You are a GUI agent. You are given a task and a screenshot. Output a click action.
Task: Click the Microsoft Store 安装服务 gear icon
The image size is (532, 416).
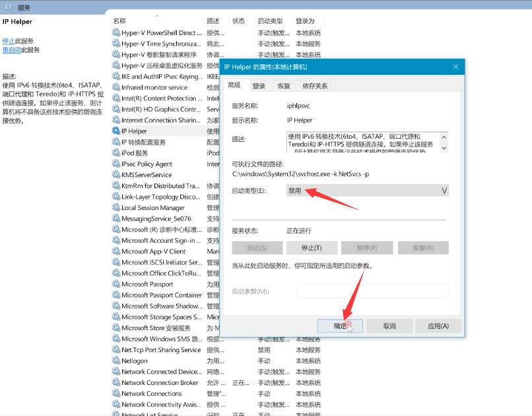(x=116, y=328)
